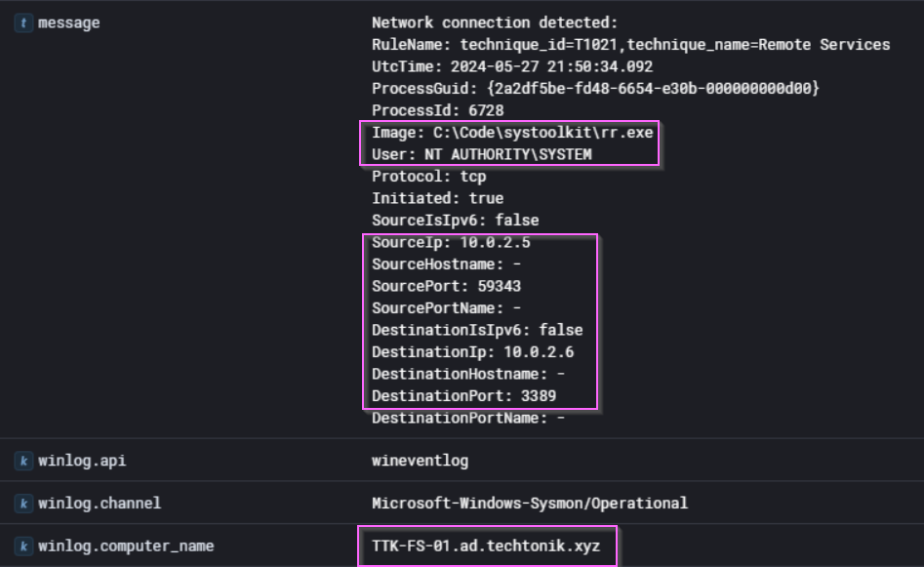Click the ProcessGuid line in message
The image size is (924, 567).
595,89
